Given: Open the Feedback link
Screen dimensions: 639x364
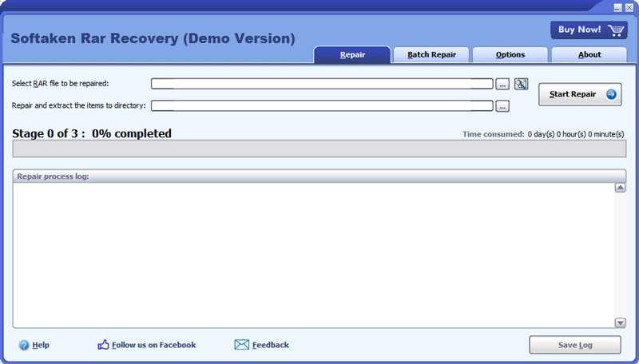Looking at the screenshot, I should tap(271, 345).
